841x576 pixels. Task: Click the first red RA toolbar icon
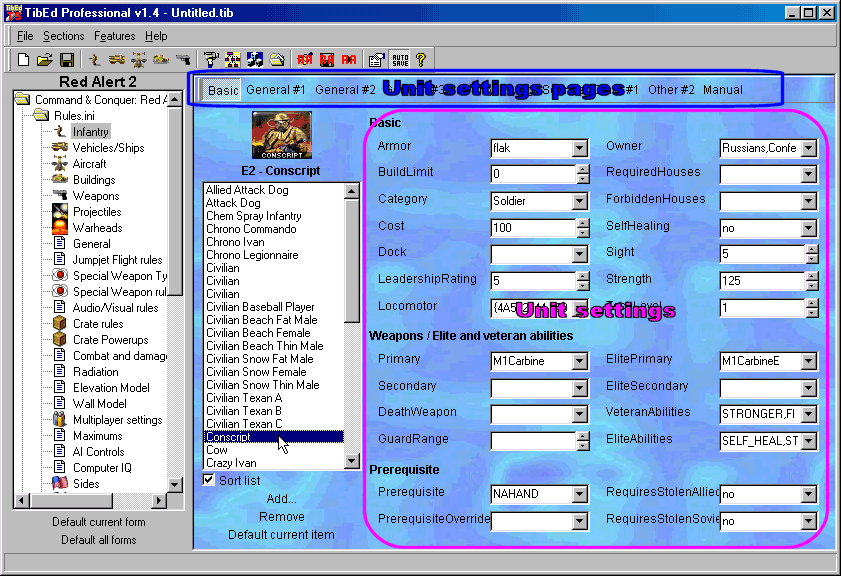tap(305, 60)
